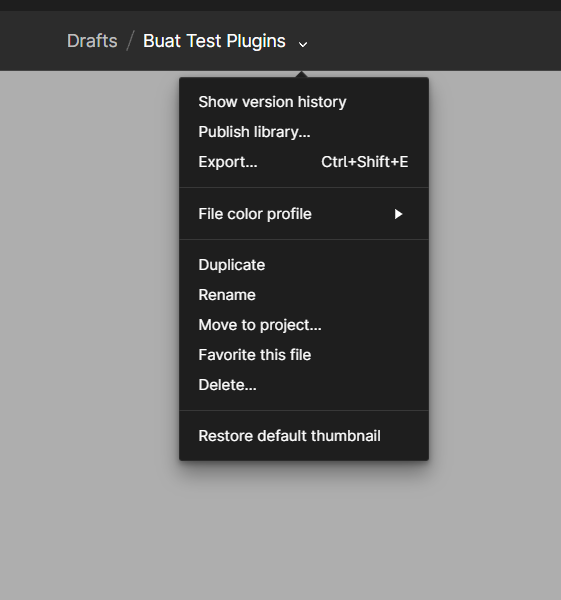The width and height of the screenshot is (561, 600).
Task: Choose Publish library from the menu
Action: (304, 132)
